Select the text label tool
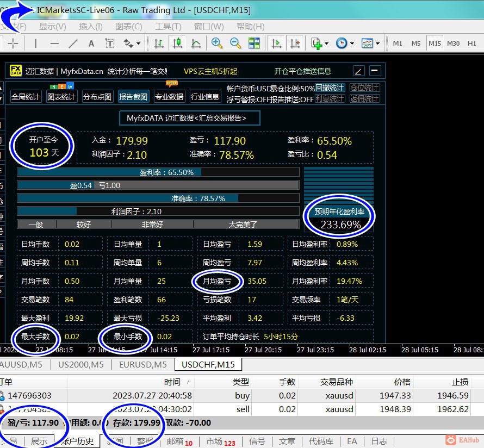This screenshot has height=448, width=484. click(x=109, y=43)
